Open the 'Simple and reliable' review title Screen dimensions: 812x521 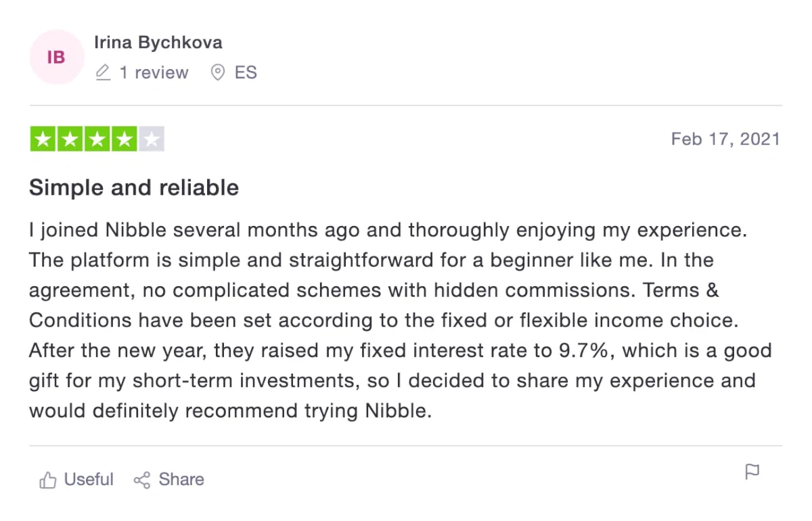pos(134,187)
